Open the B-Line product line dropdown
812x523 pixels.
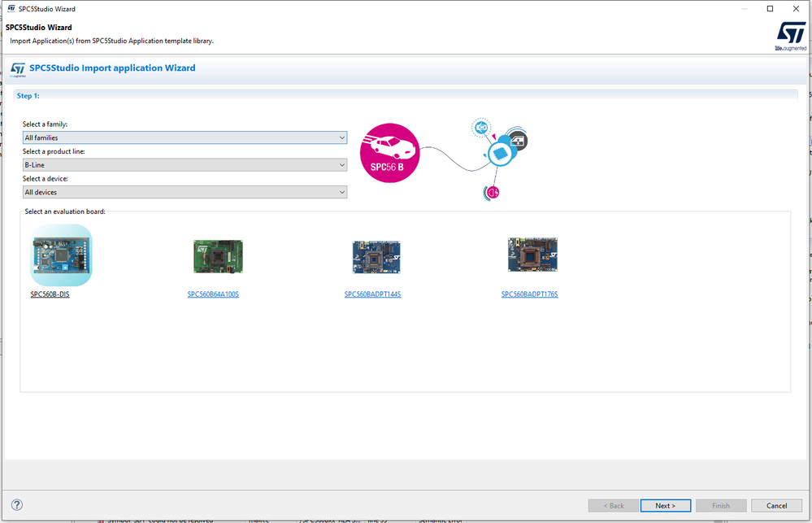point(185,165)
